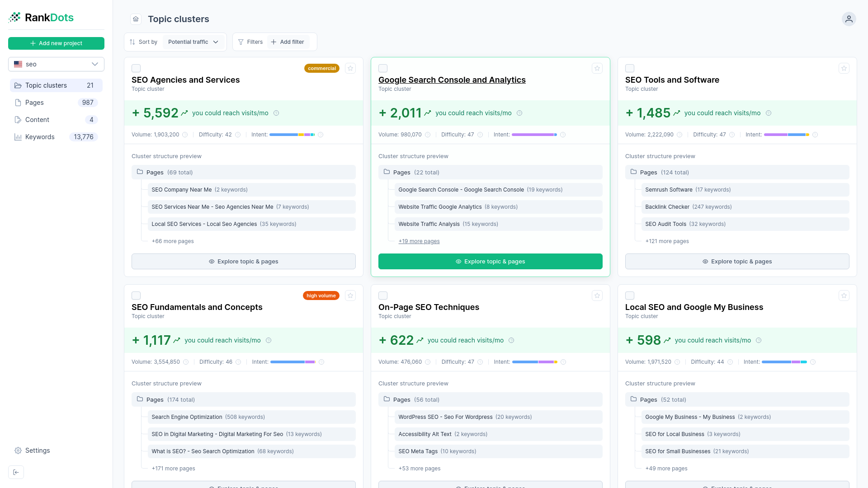Open Topic clusters in sidebar

tap(56, 85)
